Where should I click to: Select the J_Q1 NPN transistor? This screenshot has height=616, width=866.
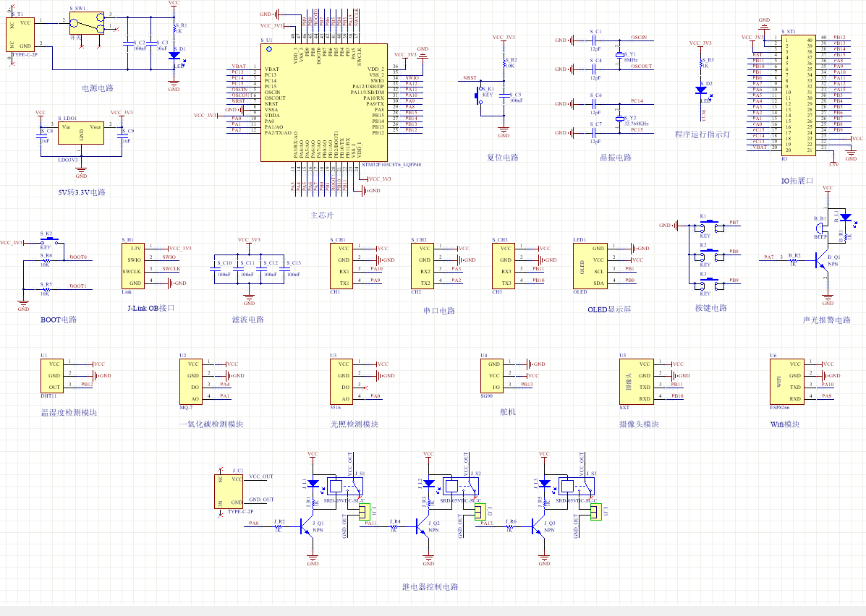point(307,526)
